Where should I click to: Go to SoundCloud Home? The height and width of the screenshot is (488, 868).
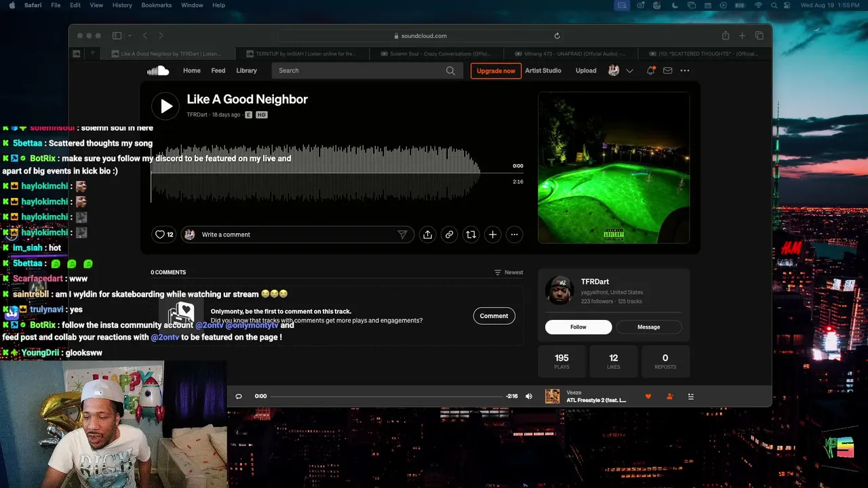click(192, 70)
